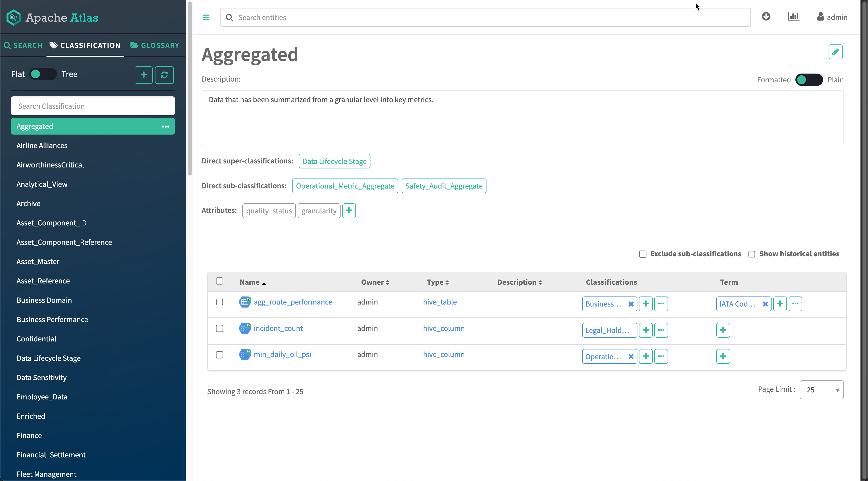
Task: Click the Search Classification input field
Action: click(x=93, y=106)
